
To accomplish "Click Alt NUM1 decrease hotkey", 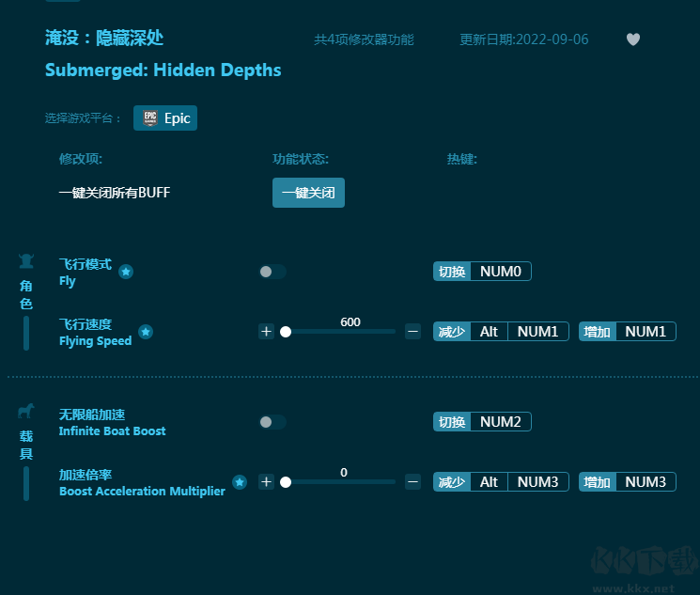I will 501,332.
